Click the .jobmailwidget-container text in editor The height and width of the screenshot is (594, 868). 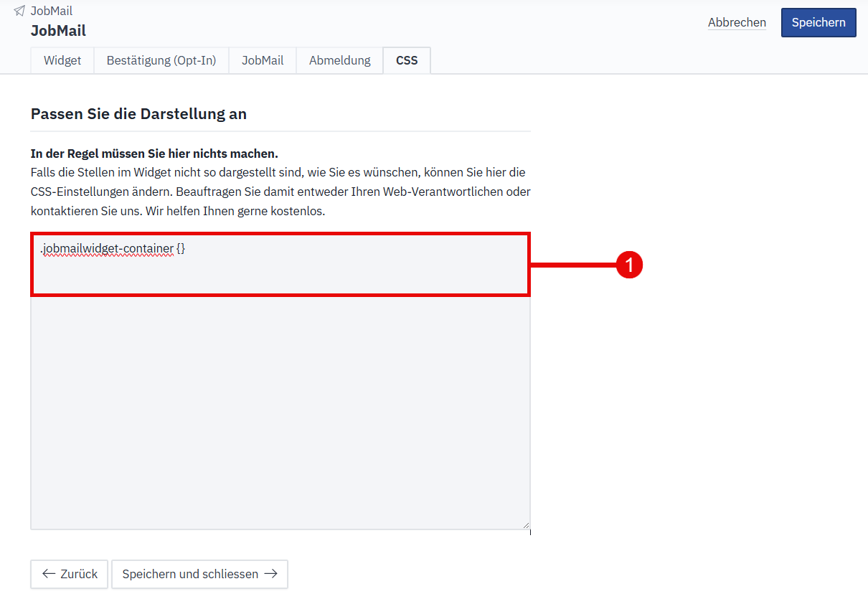coord(107,248)
